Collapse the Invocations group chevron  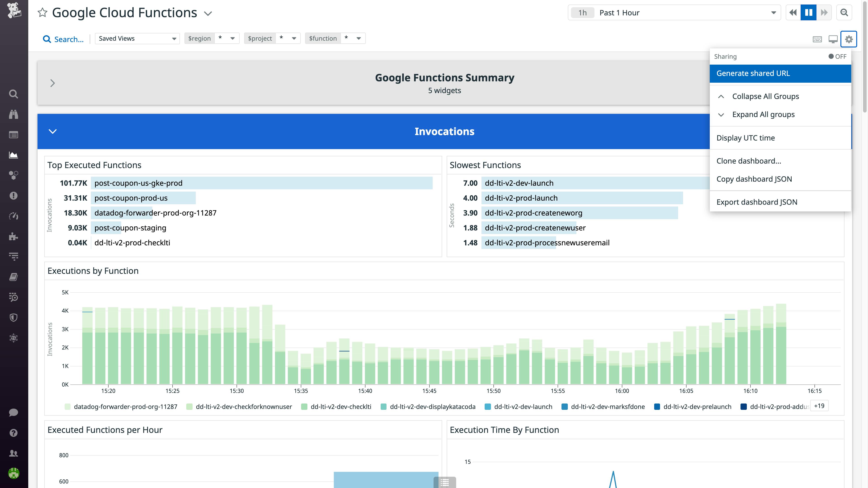[53, 131]
